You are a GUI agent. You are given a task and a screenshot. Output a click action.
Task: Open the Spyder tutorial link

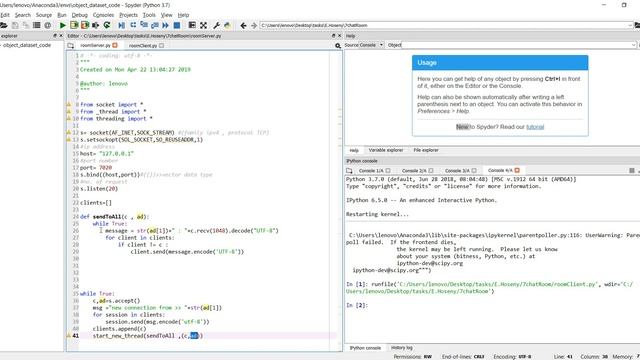point(535,127)
